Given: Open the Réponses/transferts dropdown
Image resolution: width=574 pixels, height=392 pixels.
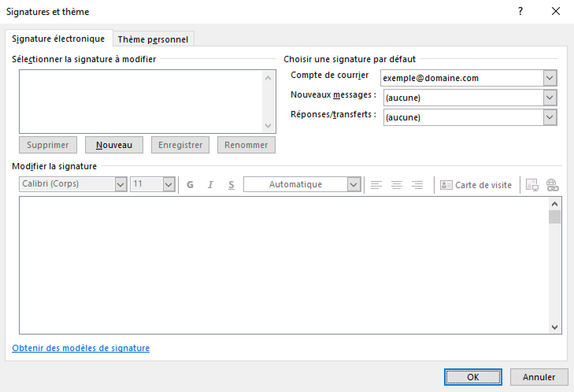Looking at the screenshot, I should pos(550,117).
